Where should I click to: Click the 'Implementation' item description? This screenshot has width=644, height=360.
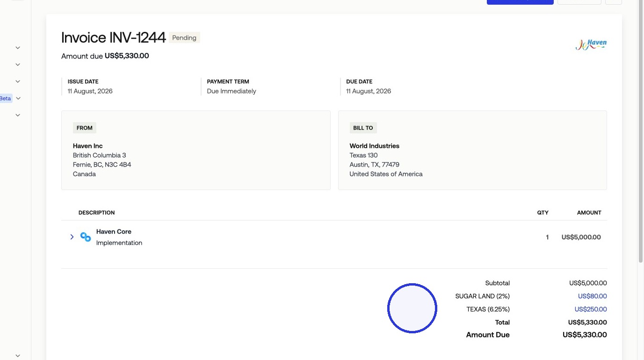click(119, 242)
